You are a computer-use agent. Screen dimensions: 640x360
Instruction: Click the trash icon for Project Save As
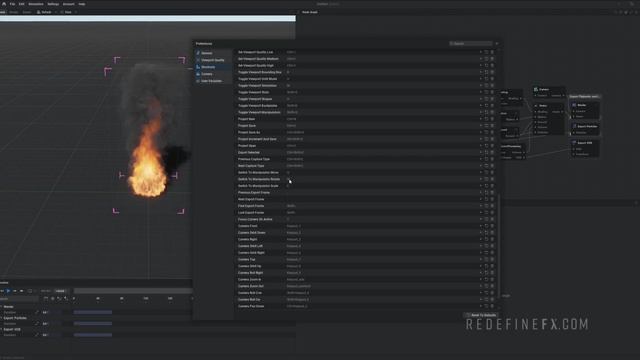[x=492, y=132]
